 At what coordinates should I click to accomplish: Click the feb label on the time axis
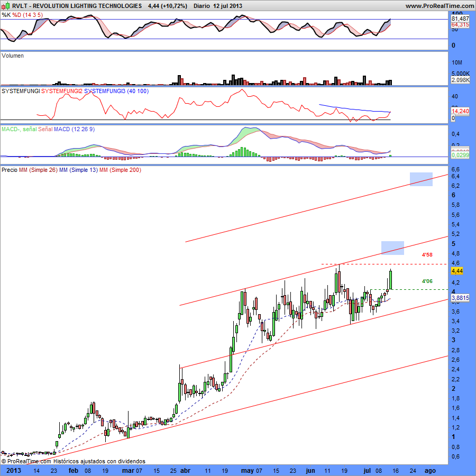(x=74, y=471)
